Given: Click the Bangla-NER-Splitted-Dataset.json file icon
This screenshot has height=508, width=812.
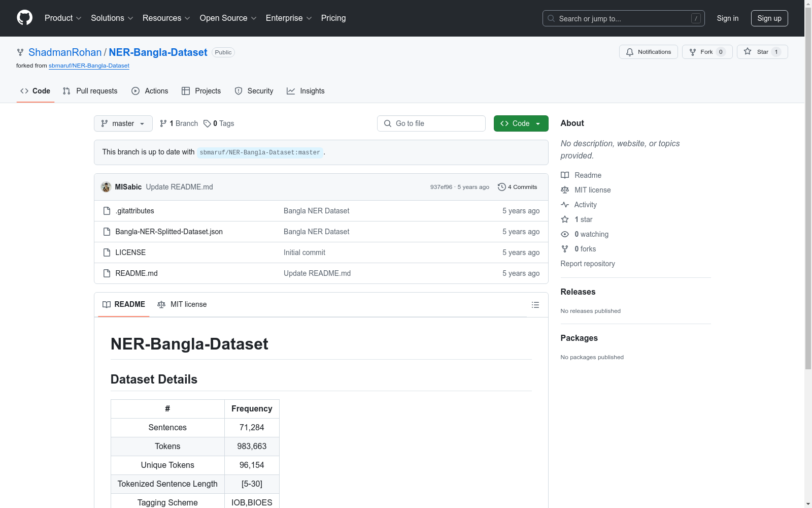Looking at the screenshot, I should (x=107, y=232).
